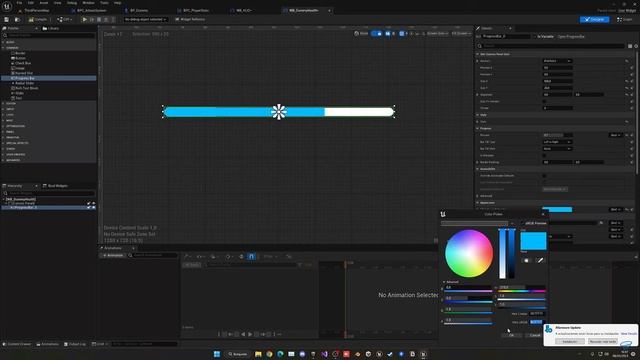Click the value brightness vertical slider
Viewport: 640px width, 360px height.
click(x=511, y=253)
